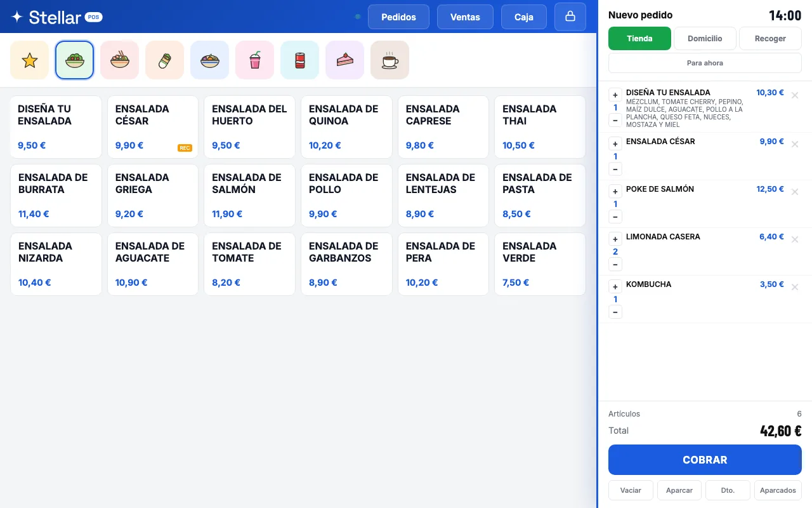Click Aparcar to park the order
812x508 pixels.
click(679, 490)
